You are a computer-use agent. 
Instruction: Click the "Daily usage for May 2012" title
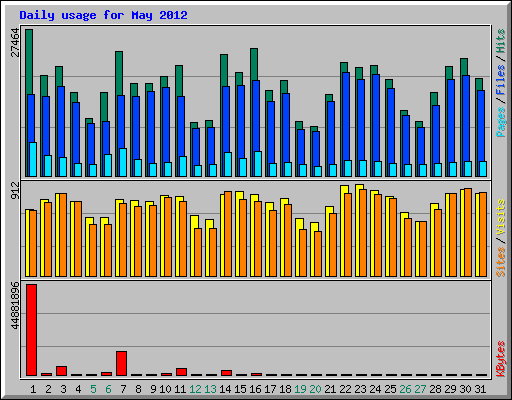[103, 15]
